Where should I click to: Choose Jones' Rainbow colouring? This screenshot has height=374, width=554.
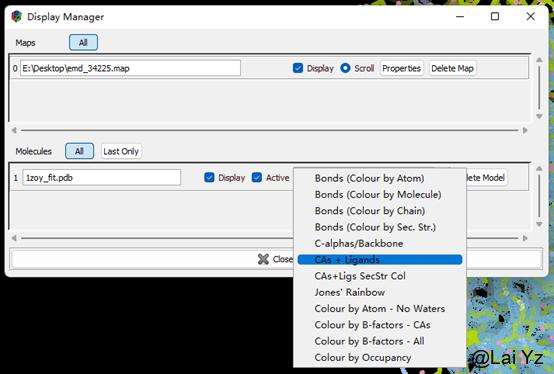(x=380, y=292)
